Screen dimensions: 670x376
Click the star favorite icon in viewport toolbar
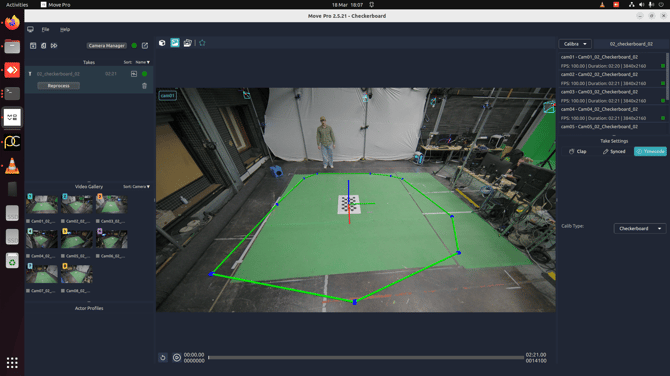pyautogui.click(x=202, y=43)
